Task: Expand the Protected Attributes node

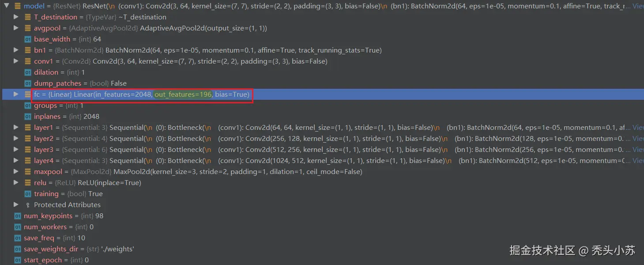Action: click(x=16, y=204)
